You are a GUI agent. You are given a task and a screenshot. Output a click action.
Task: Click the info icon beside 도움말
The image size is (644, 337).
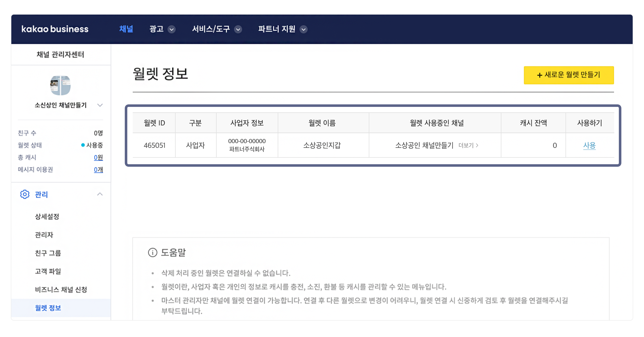point(152,252)
